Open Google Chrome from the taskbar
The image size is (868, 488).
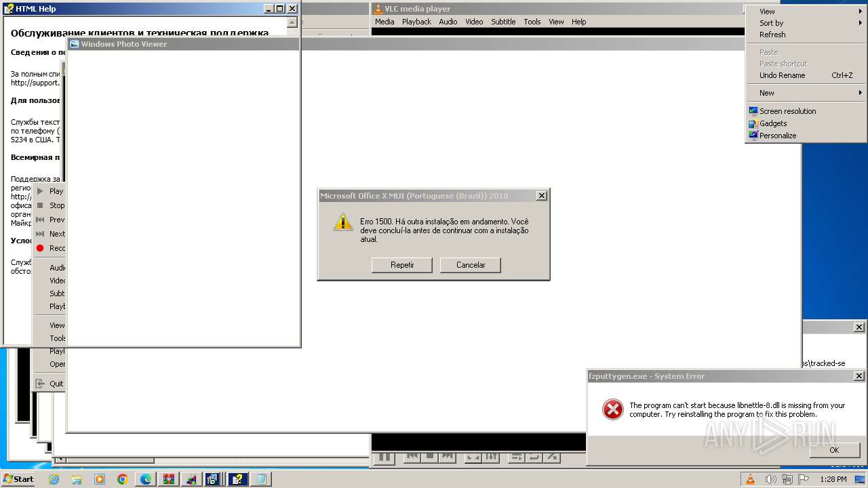(x=123, y=479)
